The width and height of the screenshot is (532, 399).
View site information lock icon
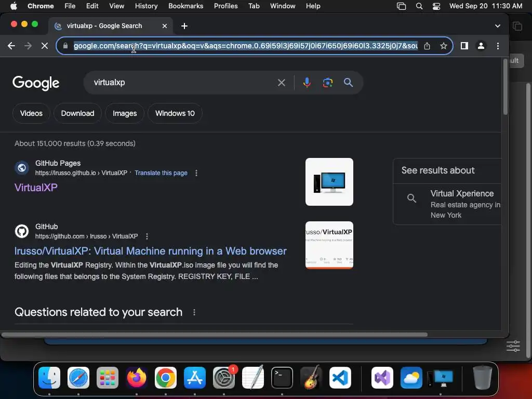point(65,46)
